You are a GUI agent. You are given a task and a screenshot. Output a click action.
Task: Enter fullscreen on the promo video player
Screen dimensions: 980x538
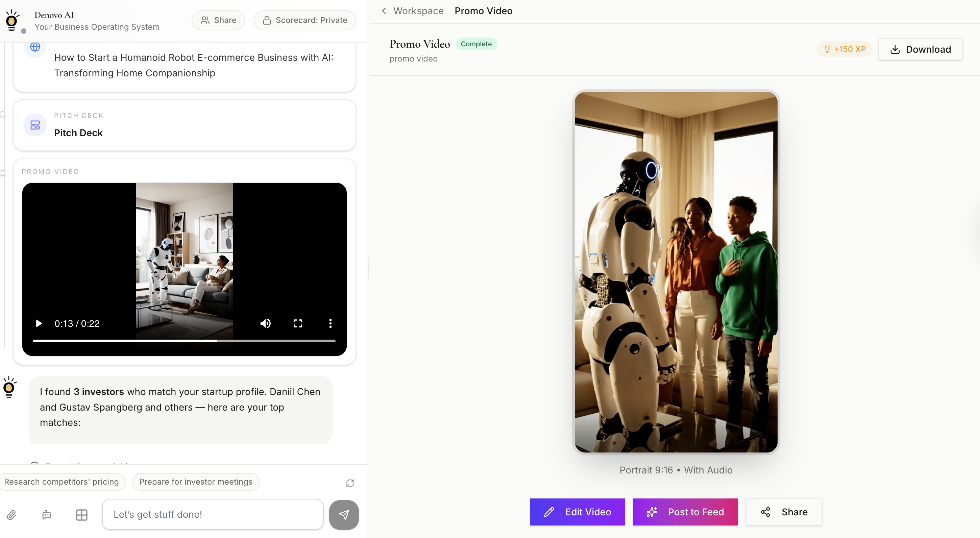[x=298, y=323]
